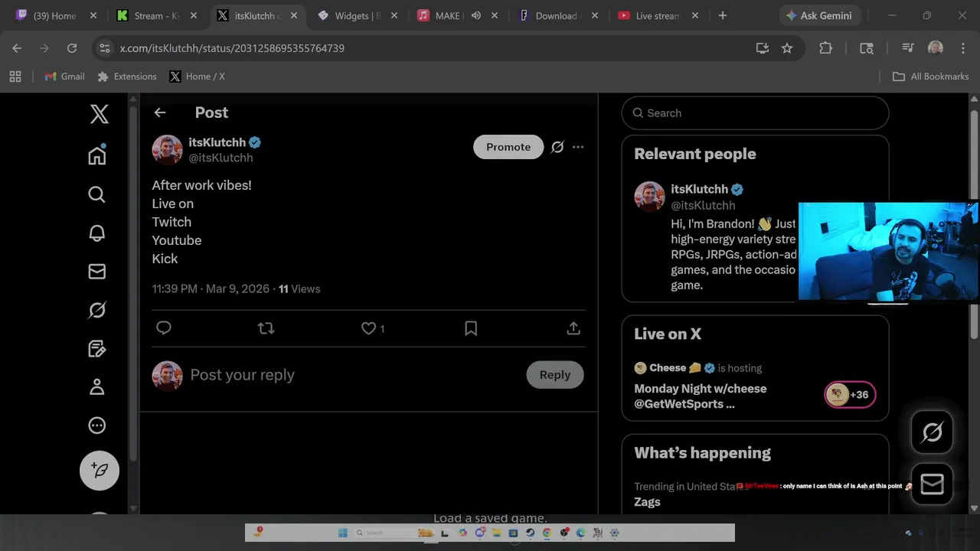This screenshot has width=980, height=551.
Task: Click the Reply button
Action: click(x=555, y=375)
